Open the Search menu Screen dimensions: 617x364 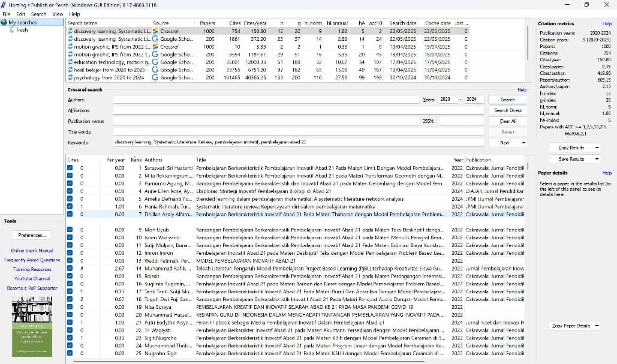click(38, 14)
